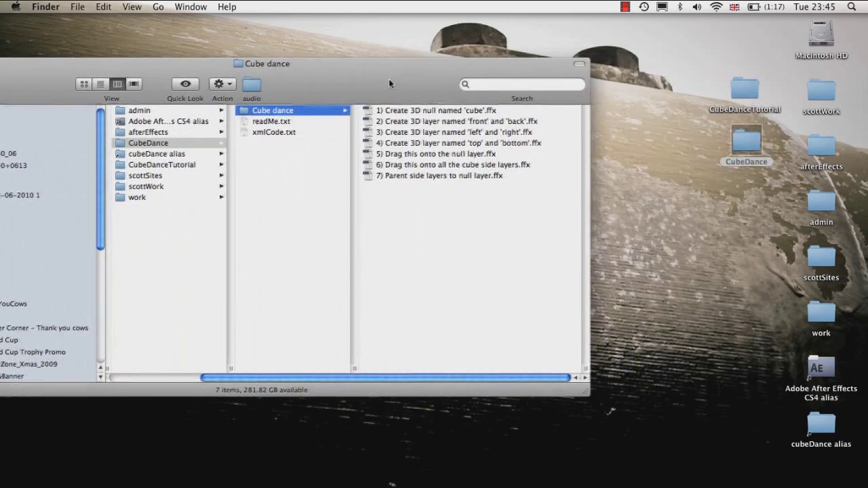
Task: Expand the scottSites folder arrow
Action: [221, 176]
